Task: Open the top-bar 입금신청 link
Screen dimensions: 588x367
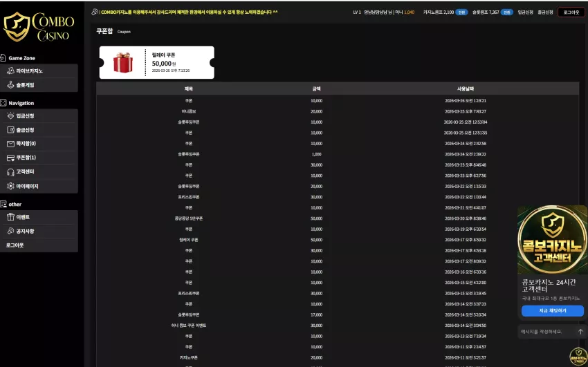Action: (525, 12)
